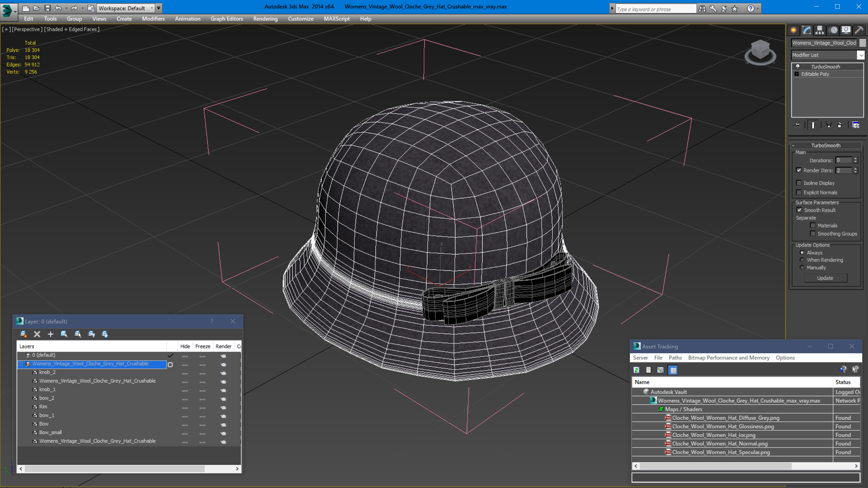Open the Modifier List dropdown
Image resolution: width=868 pixels, height=488 pixels.
pos(861,55)
